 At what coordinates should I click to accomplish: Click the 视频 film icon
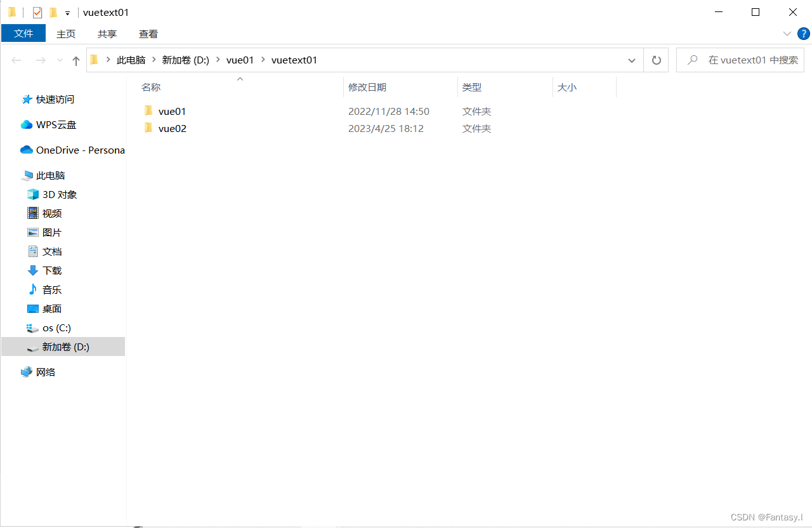pos(33,213)
